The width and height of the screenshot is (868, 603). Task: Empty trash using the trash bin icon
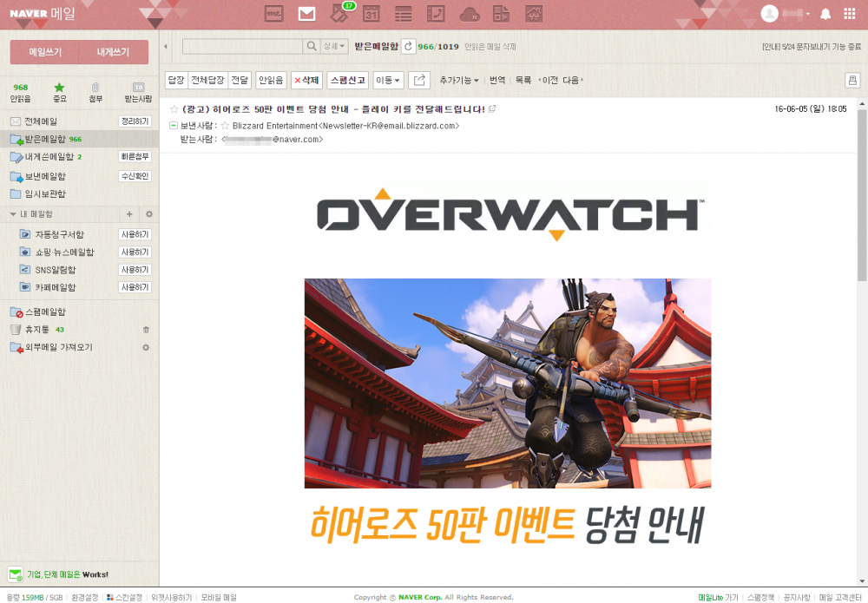click(x=146, y=330)
